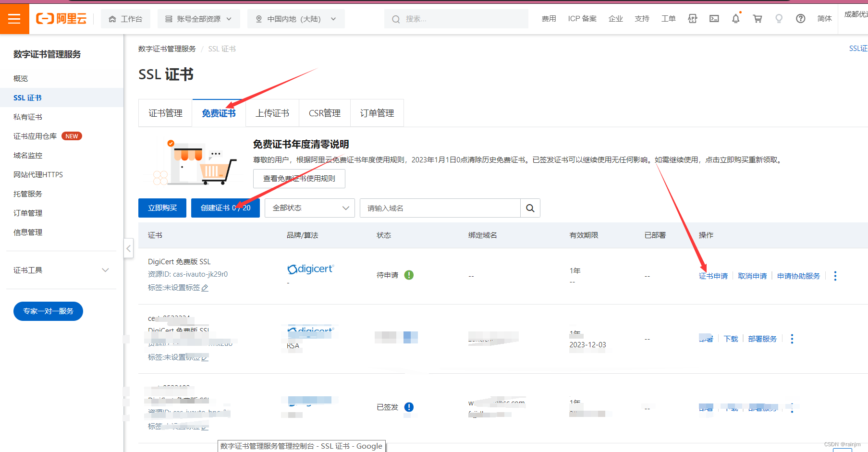Viewport: 868px width, 452px height.
Task: Click the API tool icon in the header
Action: pyautogui.click(x=692, y=19)
